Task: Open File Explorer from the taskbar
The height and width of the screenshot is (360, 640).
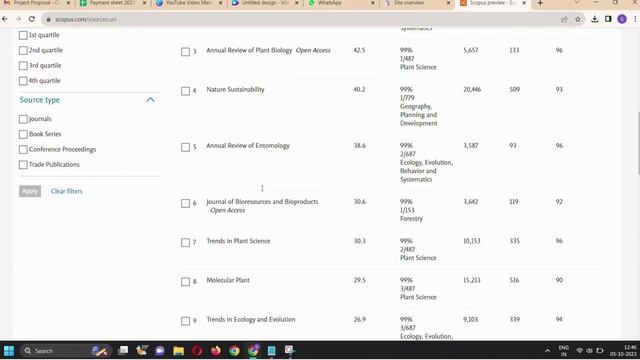Action: (178, 351)
